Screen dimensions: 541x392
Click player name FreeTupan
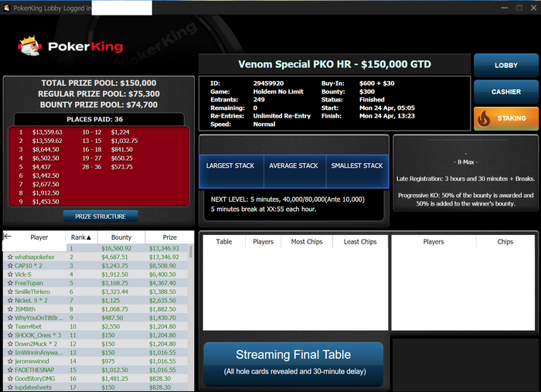click(x=29, y=283)
